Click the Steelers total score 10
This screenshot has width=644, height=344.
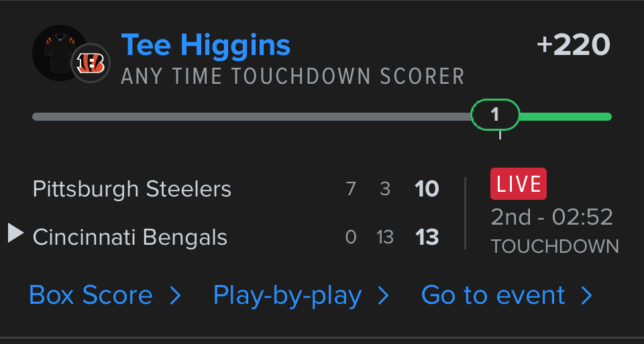(427, 189)
